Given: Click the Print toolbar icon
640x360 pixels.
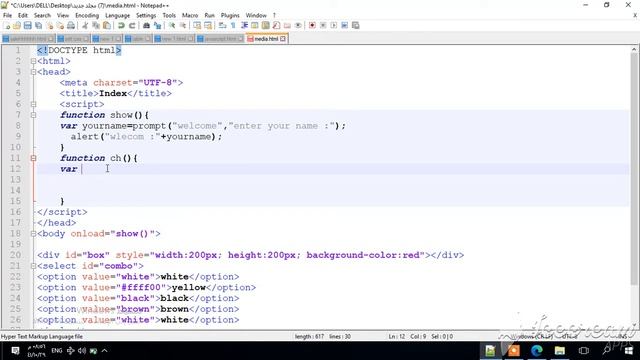Looking at the screenshot, I should point(71,25).
